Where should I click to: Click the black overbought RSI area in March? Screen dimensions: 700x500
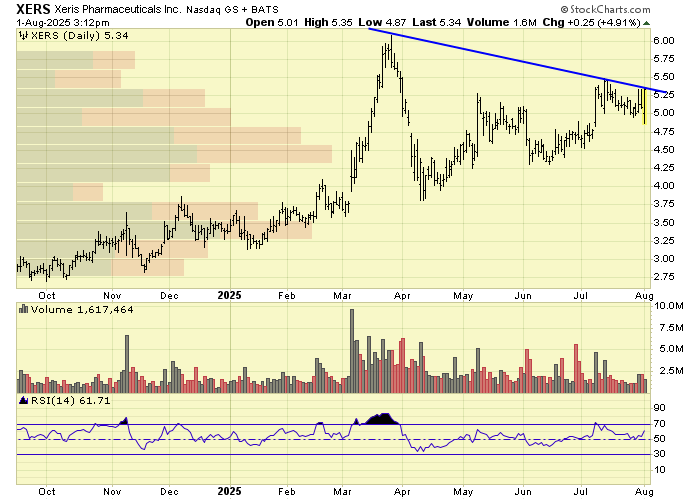382,419
